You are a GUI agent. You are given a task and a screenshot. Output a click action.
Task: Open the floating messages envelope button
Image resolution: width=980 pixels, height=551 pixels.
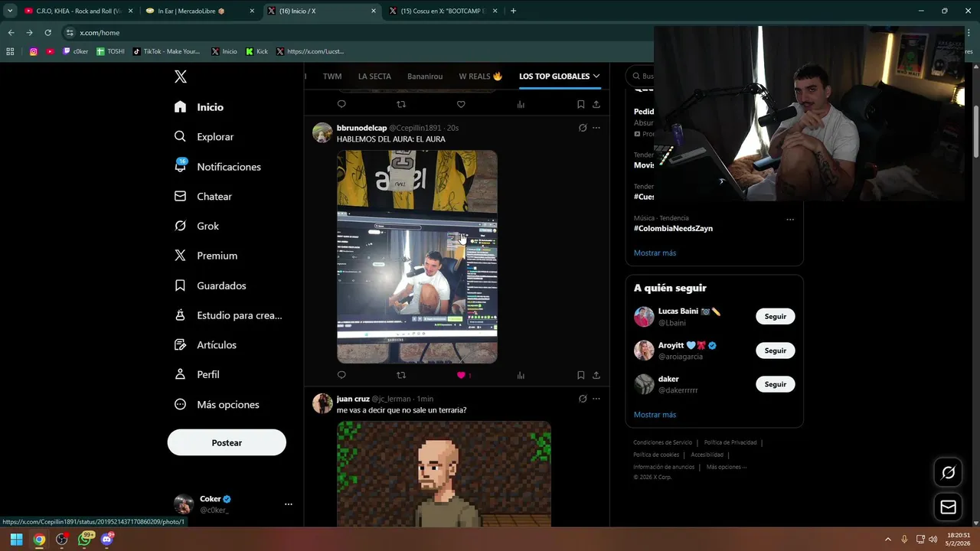tap(948, 507)
